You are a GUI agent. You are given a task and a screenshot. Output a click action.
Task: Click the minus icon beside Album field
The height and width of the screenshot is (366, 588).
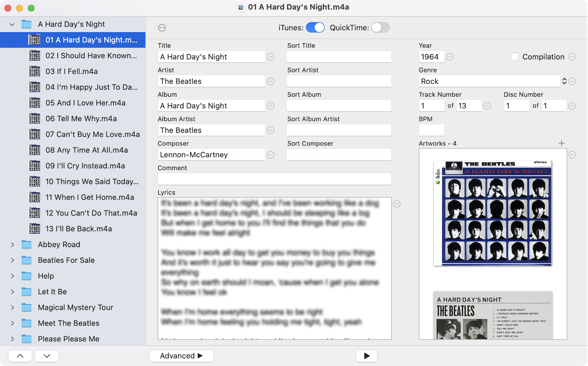[x=271, y=106]
